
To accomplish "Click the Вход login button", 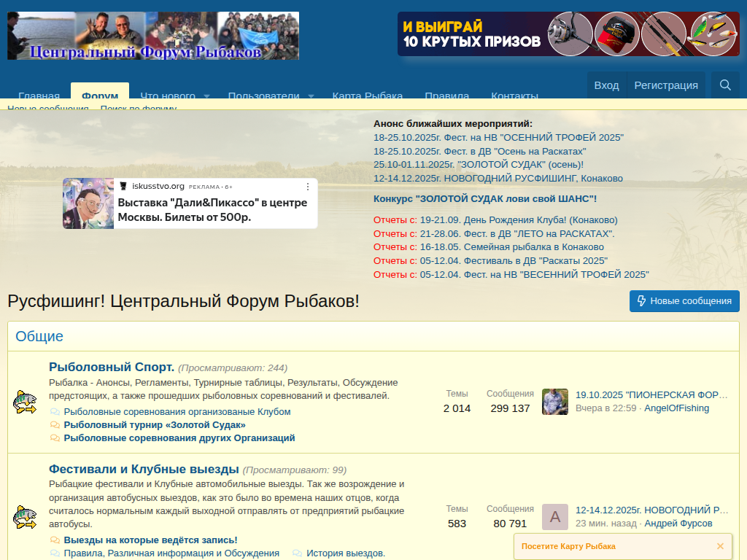I will [606, 85].
